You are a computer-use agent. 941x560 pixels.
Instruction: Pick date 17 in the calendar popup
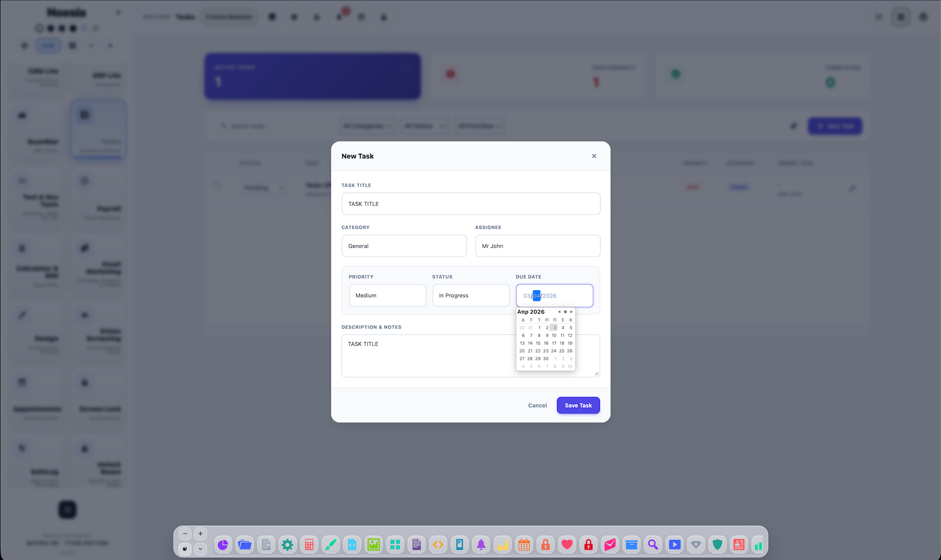point(554,343)
